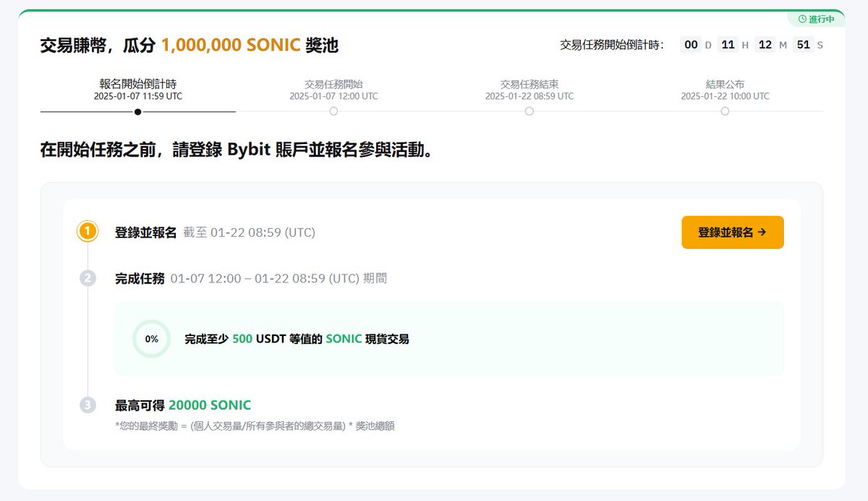This screenshot has height=501, width=868.
Task: Click the 進行中 status badge
Action: coord(817,17)
